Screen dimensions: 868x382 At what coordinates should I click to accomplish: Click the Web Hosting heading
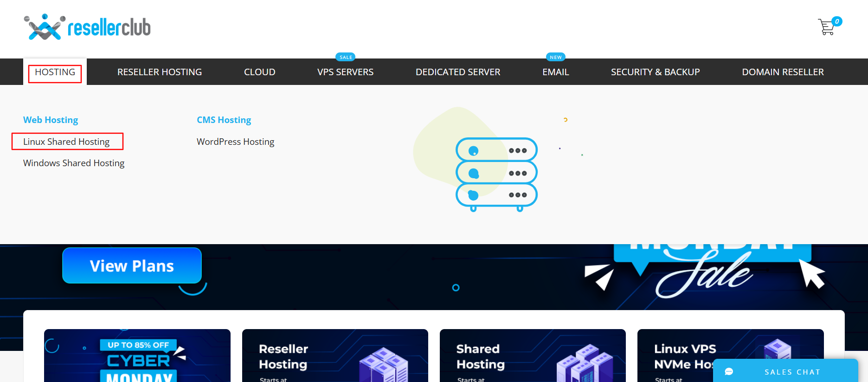click(x=51, y=120)
